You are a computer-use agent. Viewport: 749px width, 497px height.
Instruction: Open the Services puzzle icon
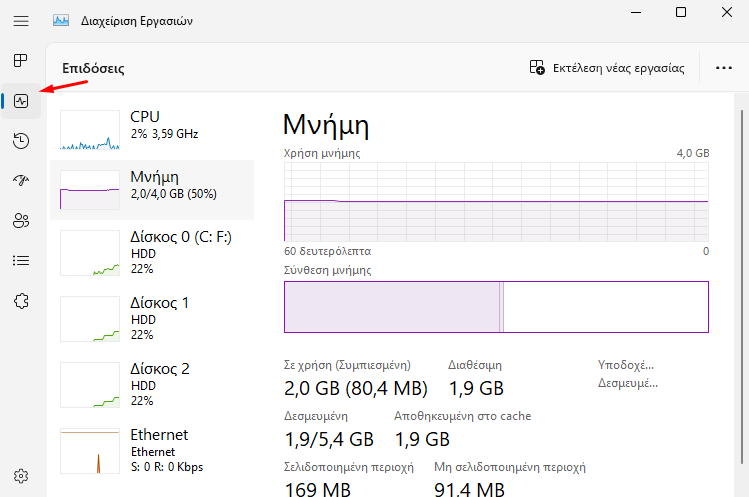click(x=21, y=301)
